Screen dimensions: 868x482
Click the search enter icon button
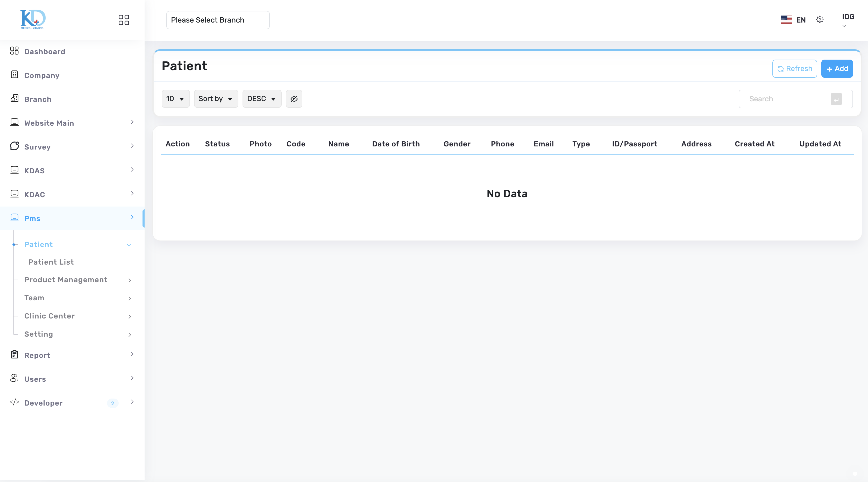coord(836,99)
